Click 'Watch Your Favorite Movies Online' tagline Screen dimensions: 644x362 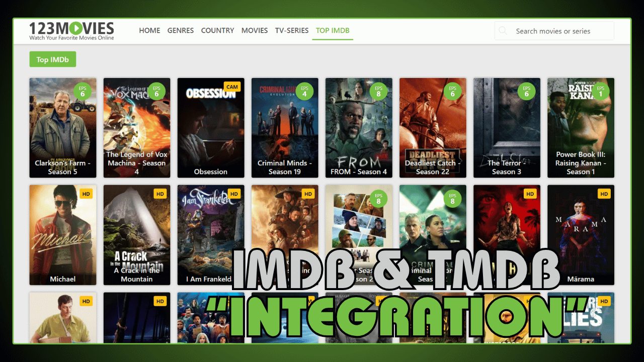point(71,38)
